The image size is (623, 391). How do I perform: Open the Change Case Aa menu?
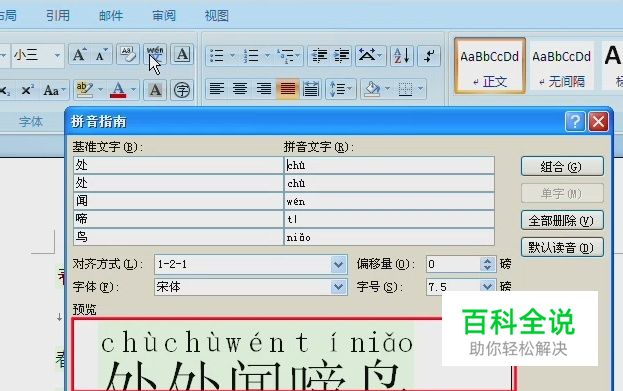click(x=53, y=90)
